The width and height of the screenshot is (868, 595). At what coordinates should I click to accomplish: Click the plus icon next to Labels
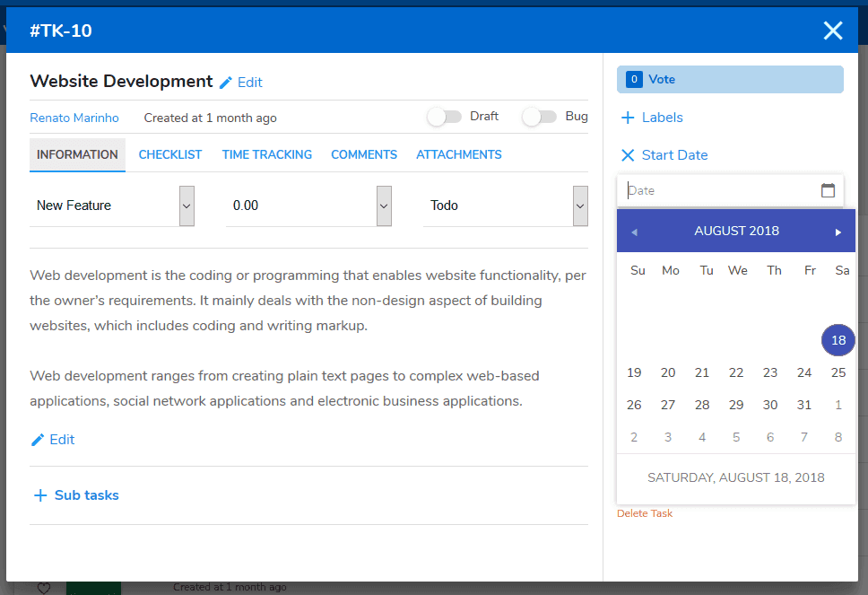(x=628, y=118)
